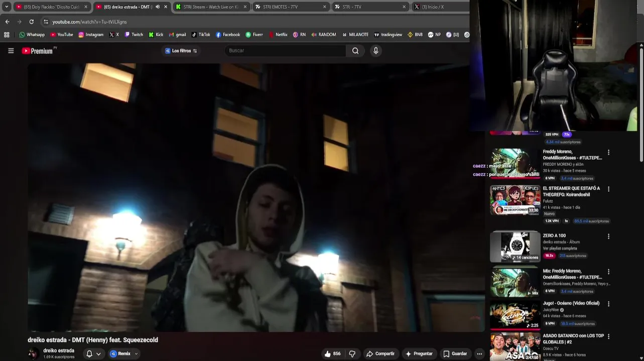Open the ZERO A 100 album thumbnail
The width and height of the screenshot is (644, 361).
pyautogui.click(x=515, y=246)
